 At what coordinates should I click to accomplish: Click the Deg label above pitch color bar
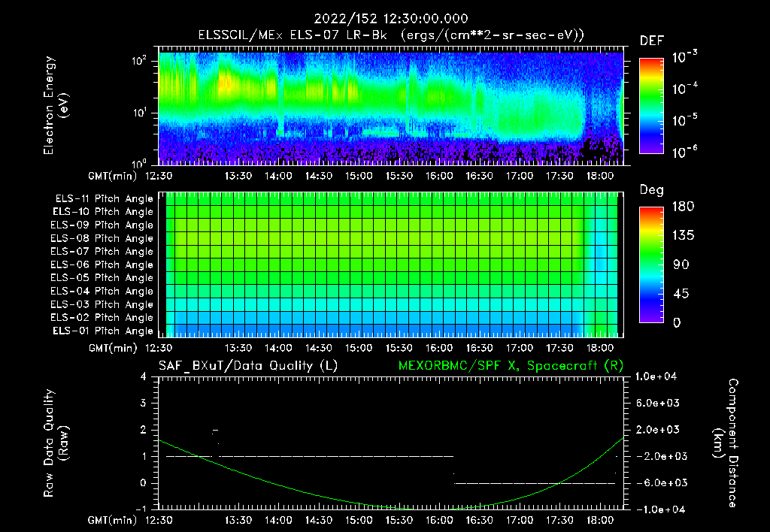(x=652, y=190)
